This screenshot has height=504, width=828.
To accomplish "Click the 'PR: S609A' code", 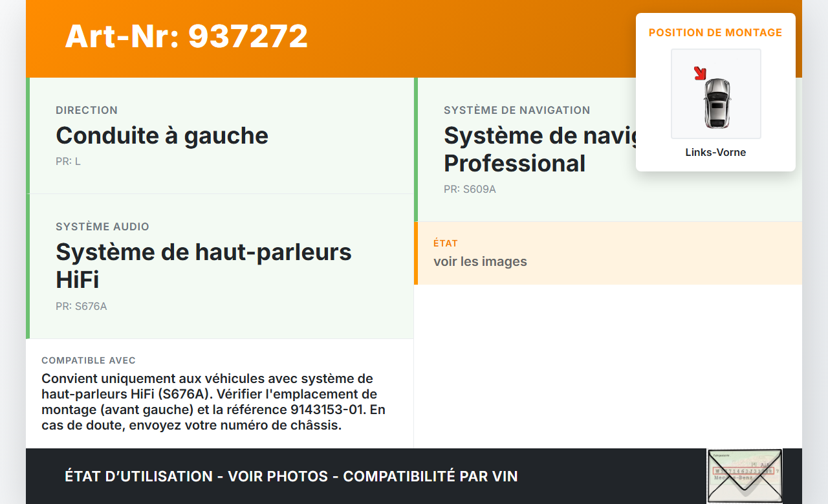I will (470, 190).
